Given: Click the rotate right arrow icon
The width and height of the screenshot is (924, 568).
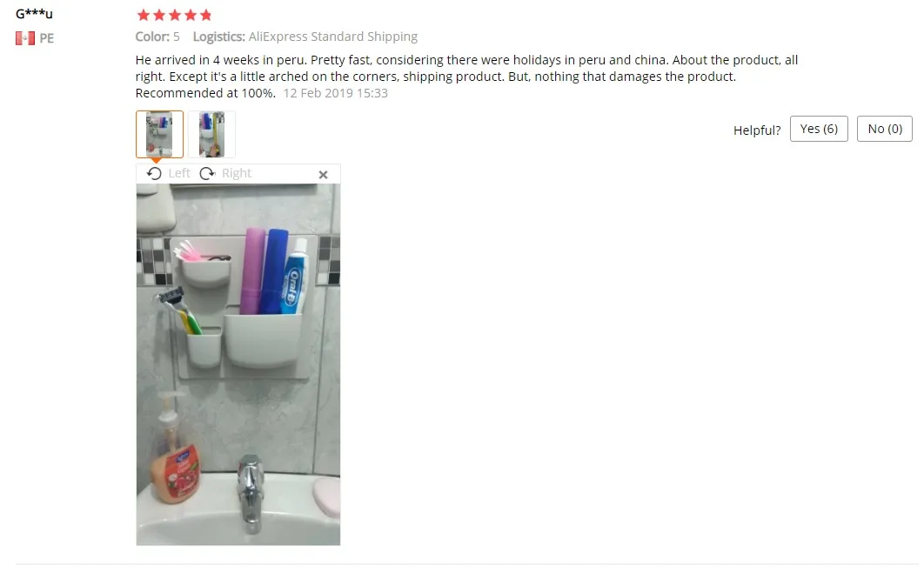Looking at the screenshot, I should click(x=207, y=173).
